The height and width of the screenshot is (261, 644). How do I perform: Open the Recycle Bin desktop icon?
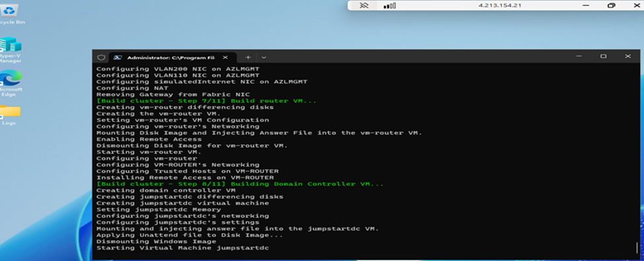pos(10,13)
